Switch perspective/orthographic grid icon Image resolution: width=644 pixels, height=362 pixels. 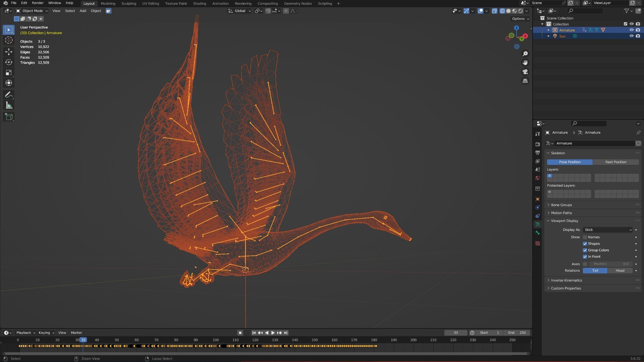525,81
